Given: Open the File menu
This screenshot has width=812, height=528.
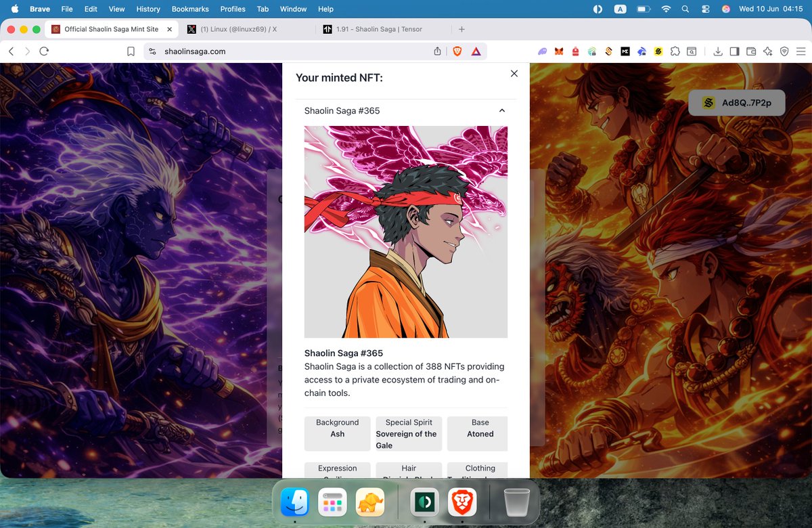Looking at the screenshot, I should tap(67, 9).
